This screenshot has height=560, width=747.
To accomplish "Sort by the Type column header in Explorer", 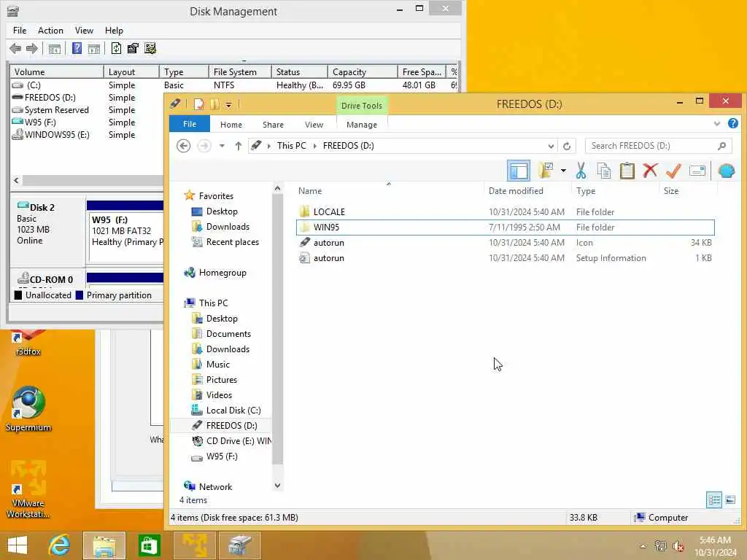I will pos(616,190).
